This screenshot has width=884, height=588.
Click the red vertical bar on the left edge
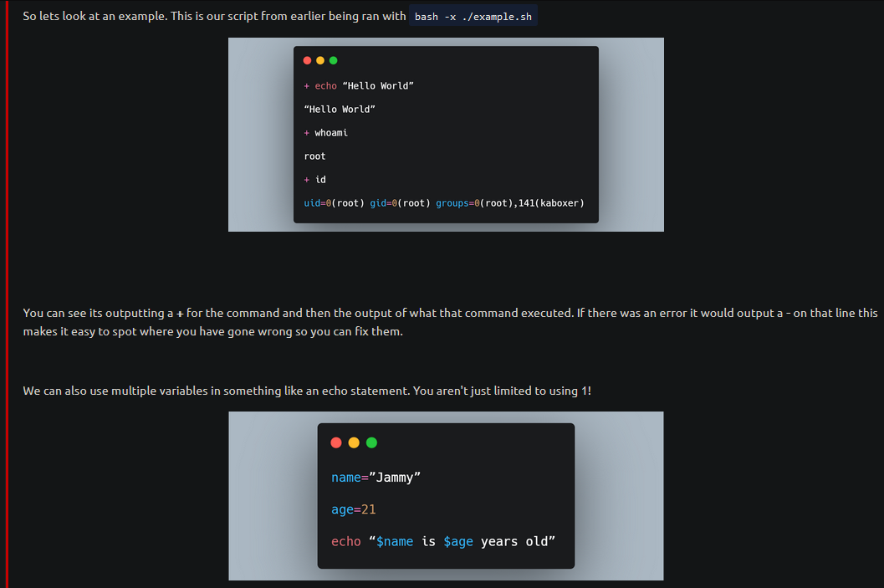pos(7,294)
